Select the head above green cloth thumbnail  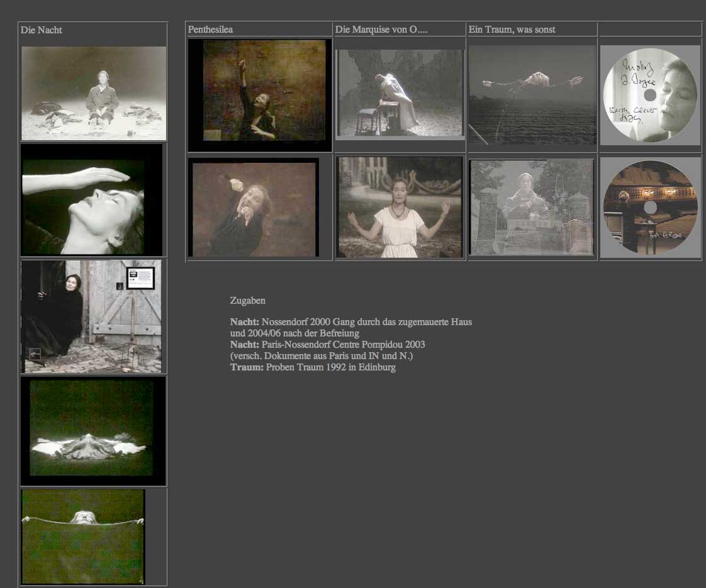pyautogui.click(x=83, y=536)
